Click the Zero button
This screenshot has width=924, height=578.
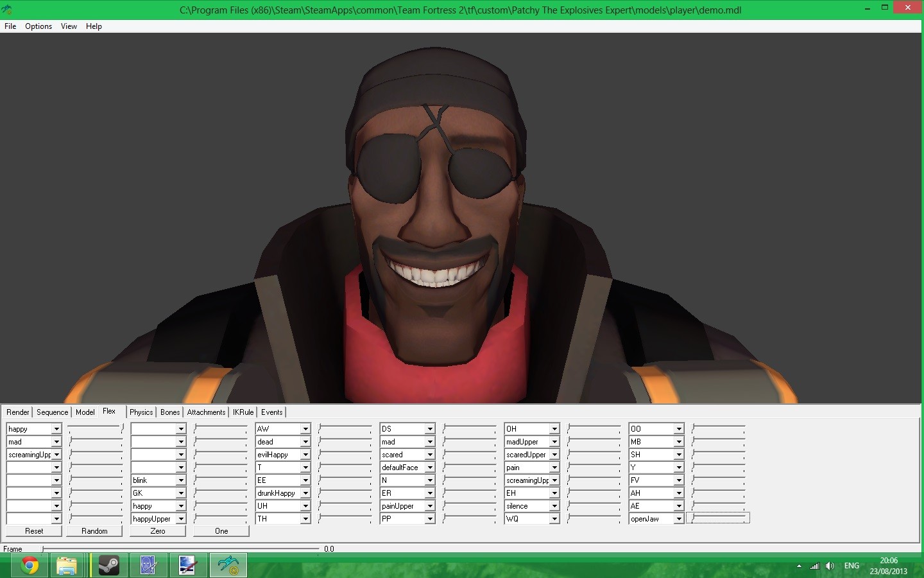click(x=158, y=531)
